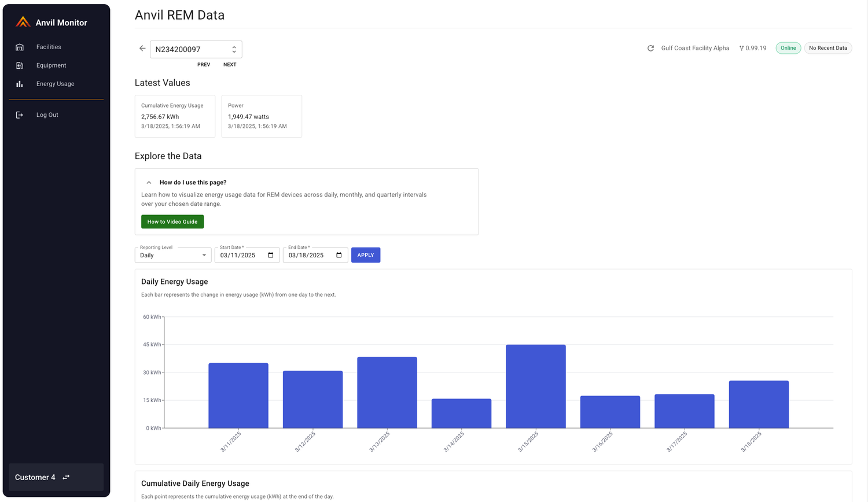The width and height of the screenshot is (868, 502).
Task: Click the swap customer arrows icon
Action: coord(66,477)
